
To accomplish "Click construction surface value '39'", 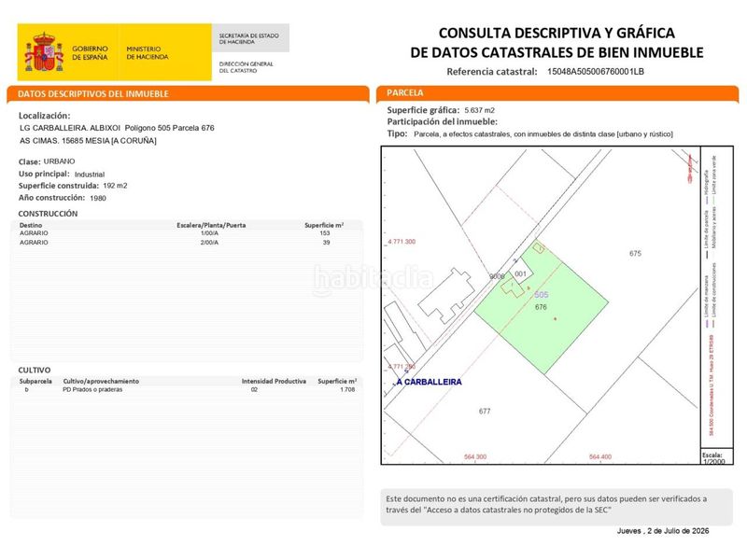I will pyautogui.click(x=326, y=243).
